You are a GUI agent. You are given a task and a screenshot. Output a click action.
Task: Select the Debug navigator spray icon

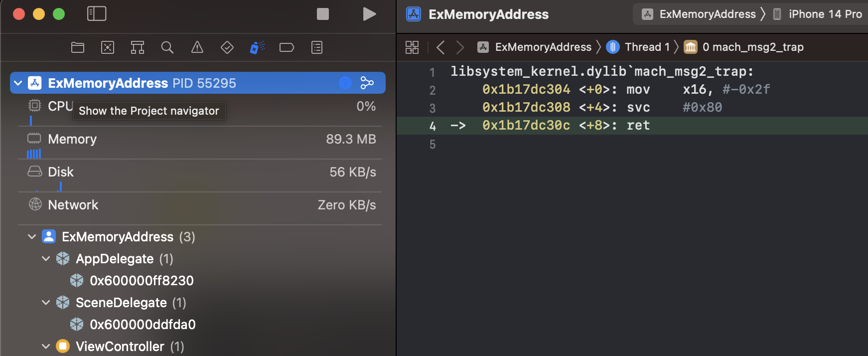click(x=257, y=47)
